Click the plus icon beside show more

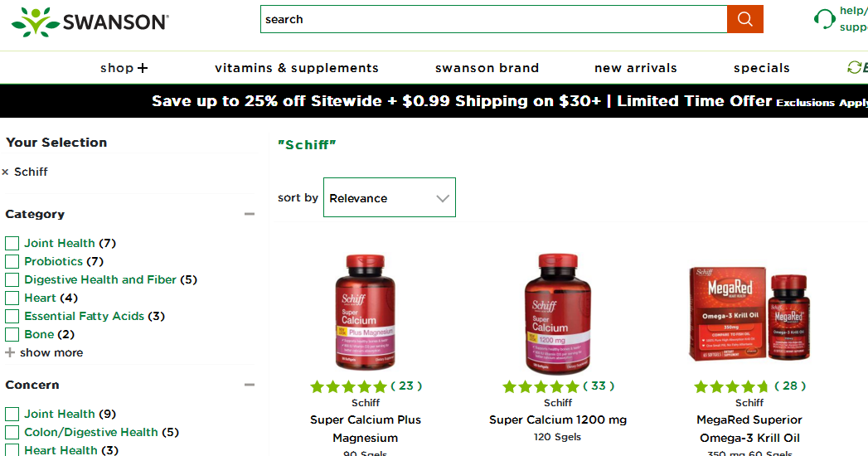point(10,352)
